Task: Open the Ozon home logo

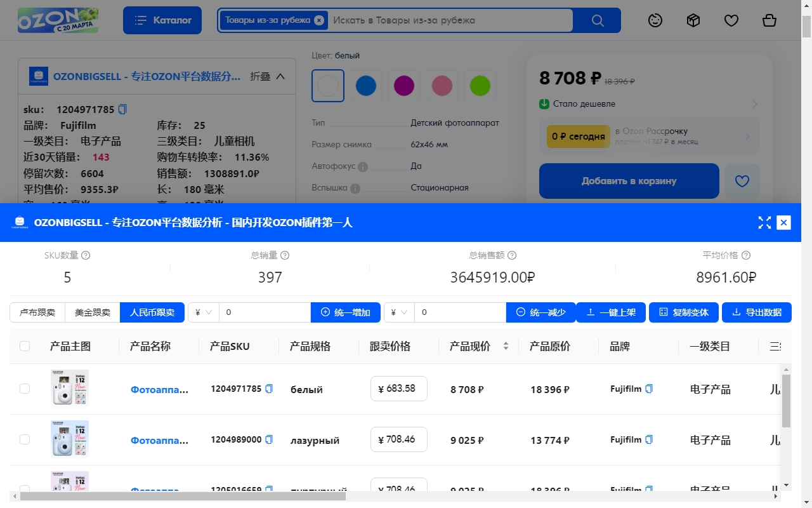Action: coord(58,20)
